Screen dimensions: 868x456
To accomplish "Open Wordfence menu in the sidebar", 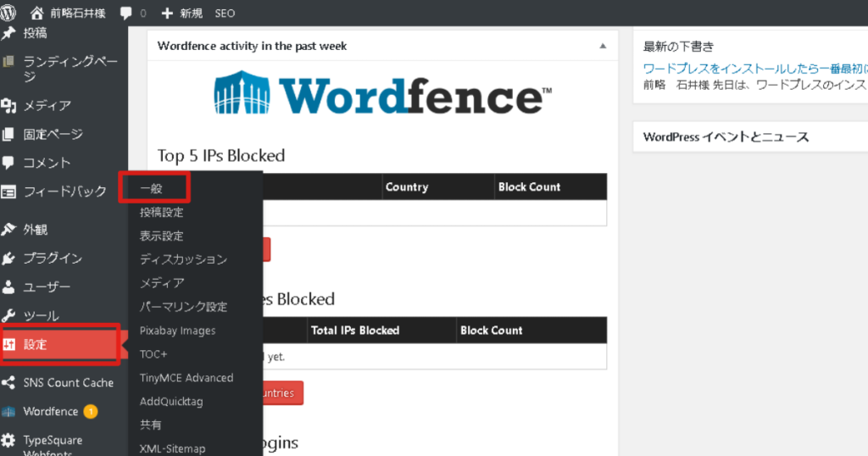I will (x=50, y=411).
